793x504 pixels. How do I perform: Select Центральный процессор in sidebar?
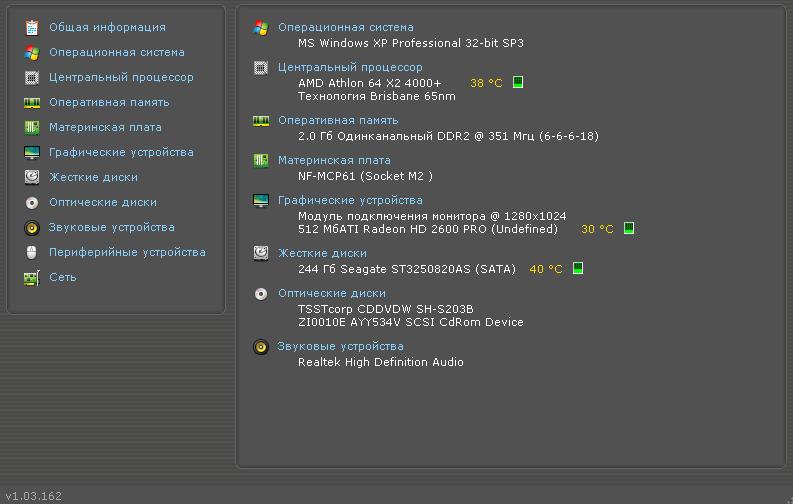click(121, 77)
